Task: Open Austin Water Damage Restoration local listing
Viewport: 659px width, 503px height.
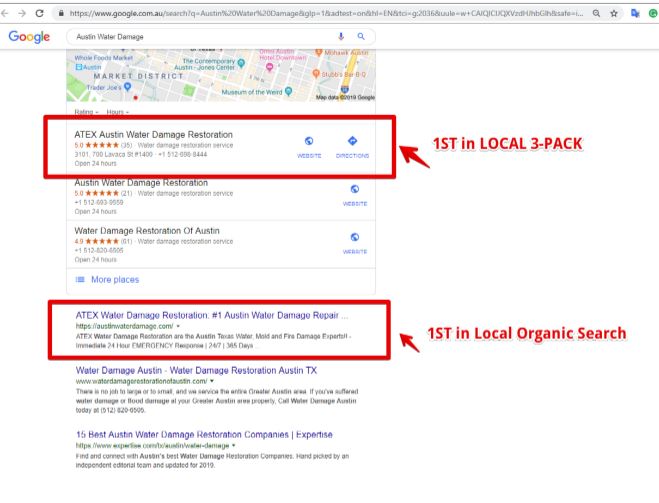Action: click(141, 183)
